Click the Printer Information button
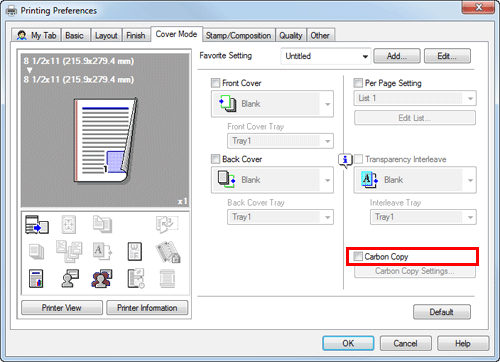The width and height of the screenshot is (500, 362). click(x=147, y=308)
